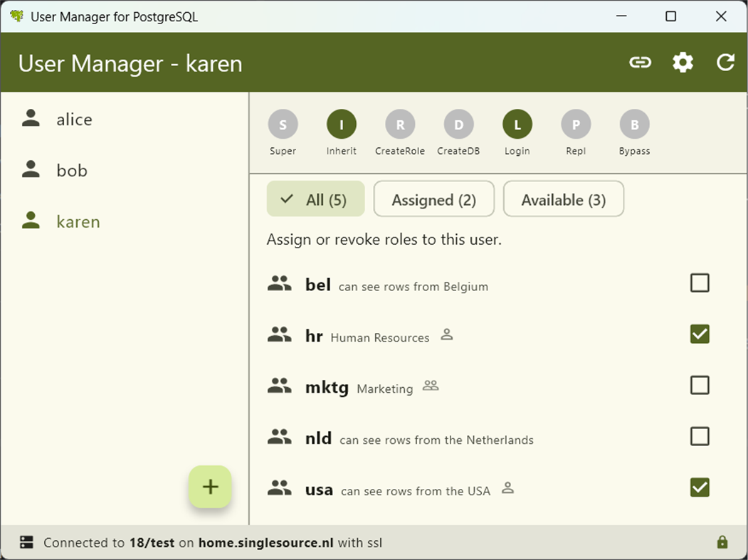Assign the nld role checkbox
This screenshot has height=560, width=748.
pos(700,436)
